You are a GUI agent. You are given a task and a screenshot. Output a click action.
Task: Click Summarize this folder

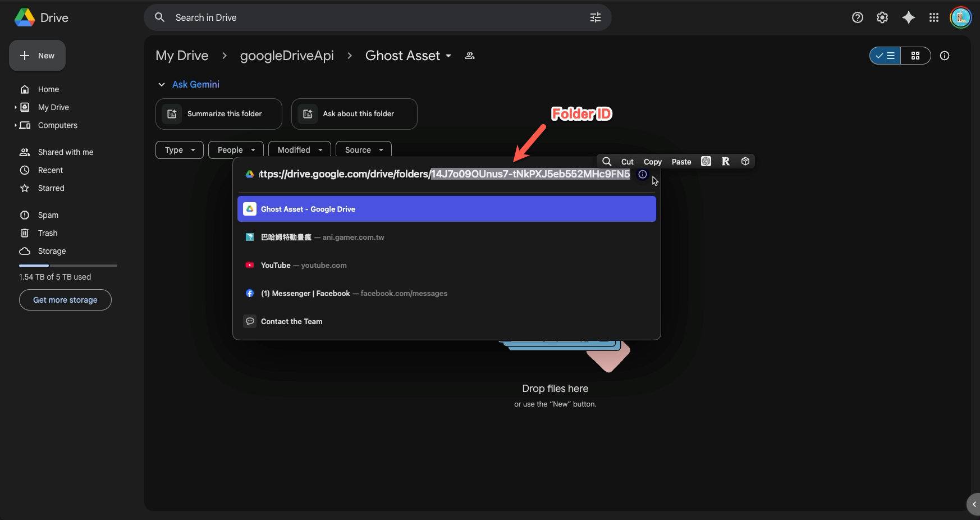219,114
